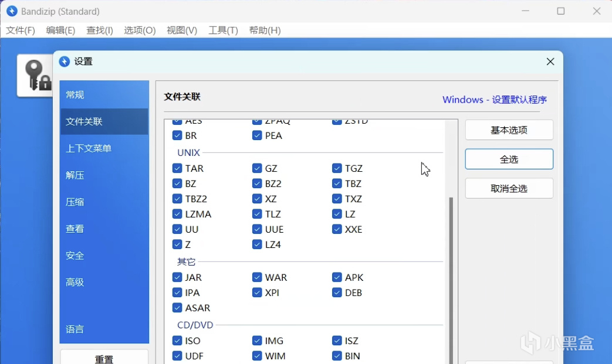612x364 pixels.
Task: Go to 上下文菜单 settings page
Action: (x=104, y=148)
